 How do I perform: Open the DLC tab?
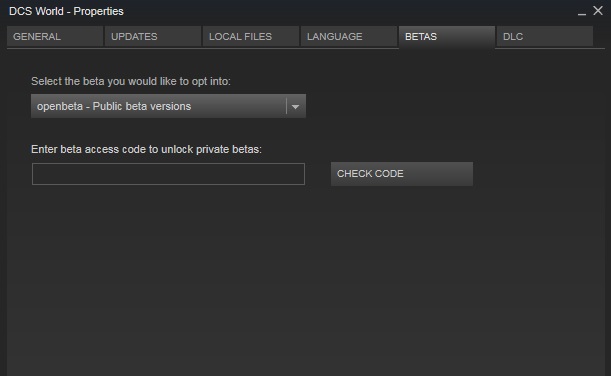pyautogui.click(x=545, y=37)
